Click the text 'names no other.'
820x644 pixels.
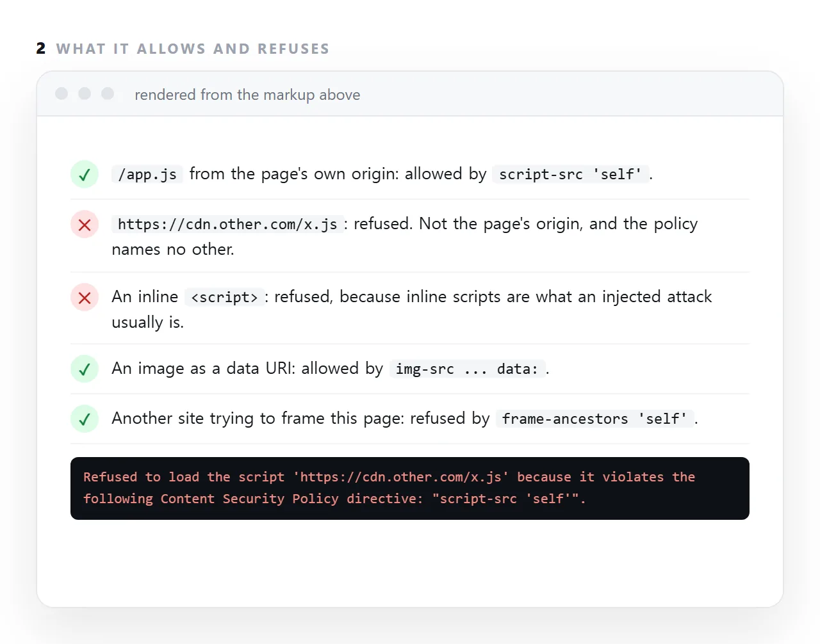click(x=173, y=249)
